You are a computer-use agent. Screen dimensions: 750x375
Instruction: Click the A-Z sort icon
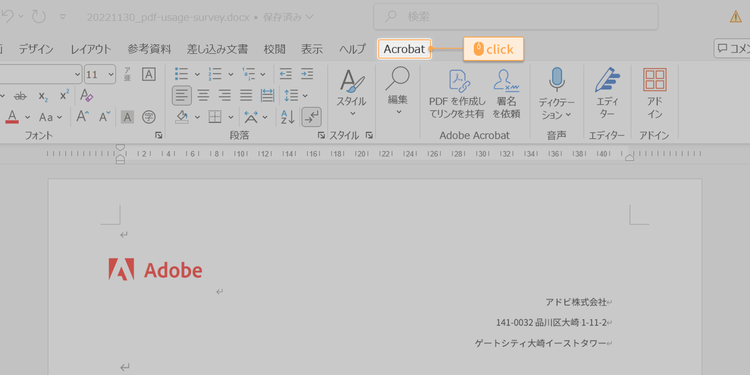(288, 117)
